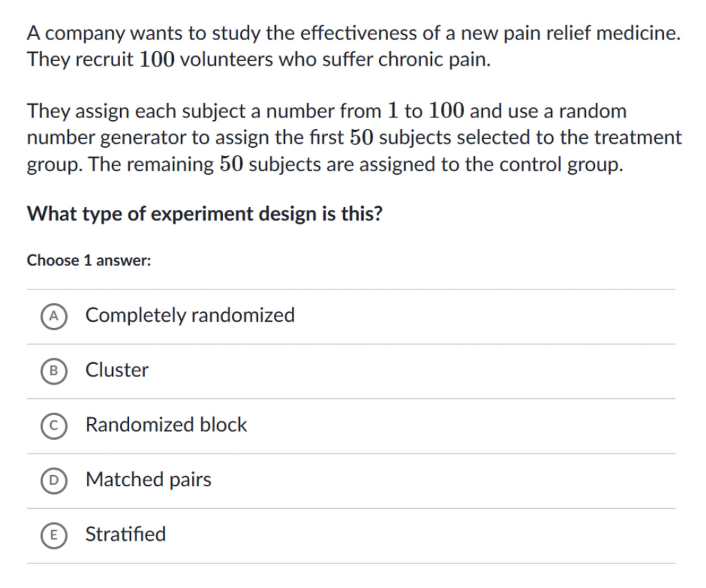
Task: Select the E answer circle
Action: (54, 535)
